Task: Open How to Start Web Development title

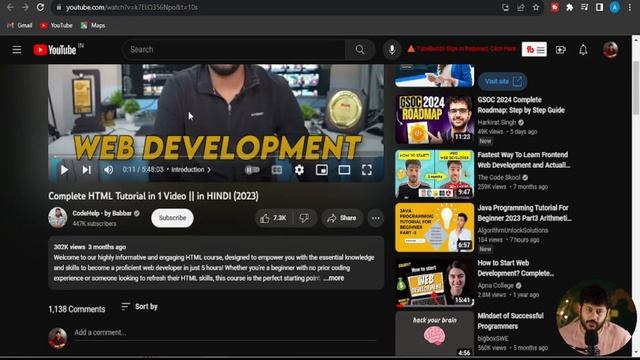Action: [x=516, y=268]
